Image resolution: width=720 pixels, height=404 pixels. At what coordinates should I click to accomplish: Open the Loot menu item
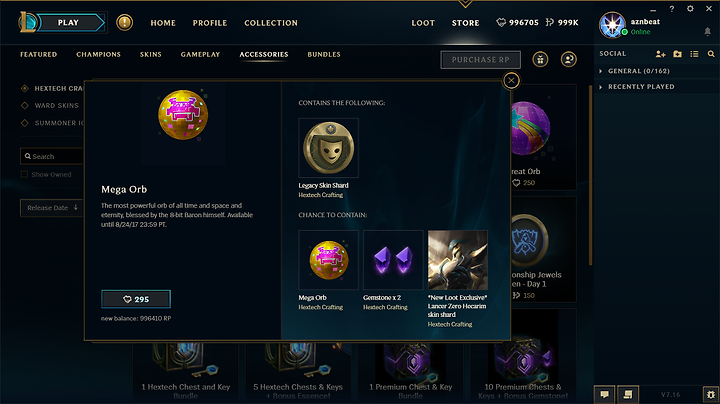pyautogui.click(x=423, y=23)
